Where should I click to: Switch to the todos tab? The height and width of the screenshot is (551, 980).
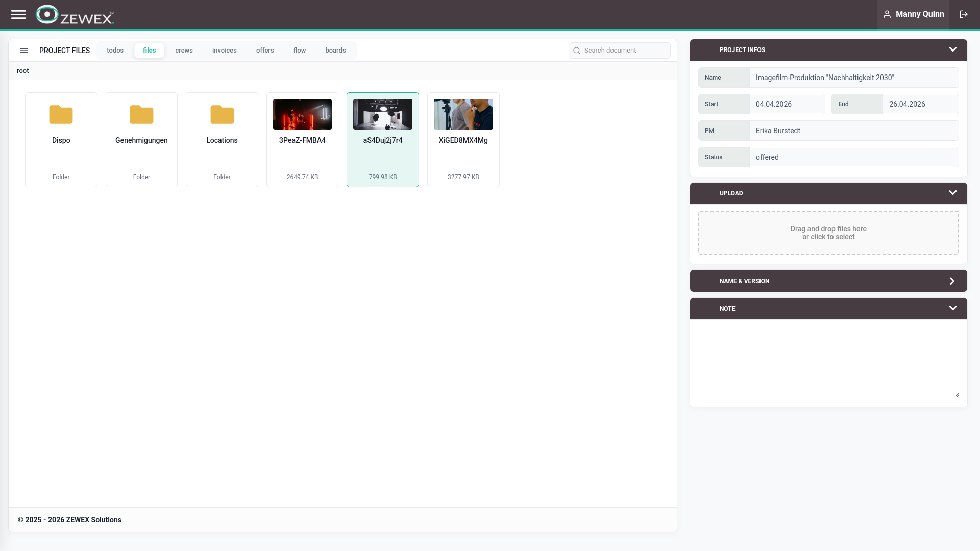(115, 51)
